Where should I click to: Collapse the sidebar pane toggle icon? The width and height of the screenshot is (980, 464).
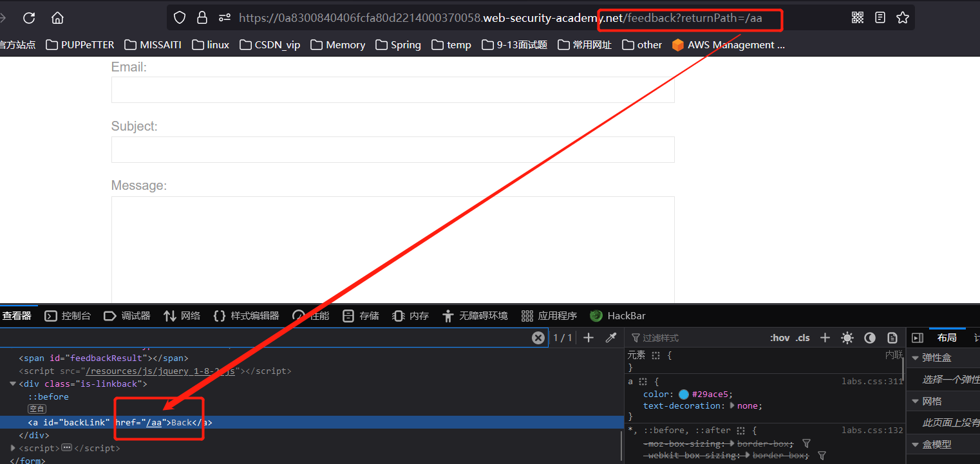(918, 338)
